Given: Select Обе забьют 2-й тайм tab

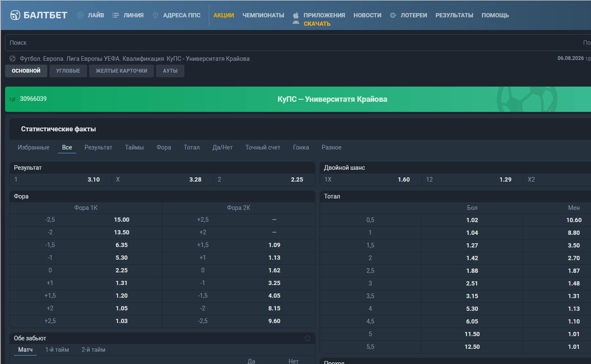Looking at the screenshot, I should pos(93,350).
